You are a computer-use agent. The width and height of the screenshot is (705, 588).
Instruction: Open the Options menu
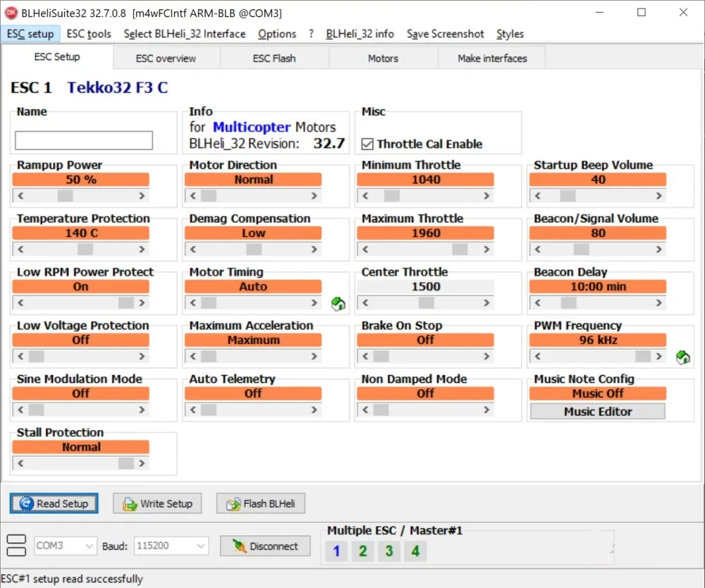point(277,34)
